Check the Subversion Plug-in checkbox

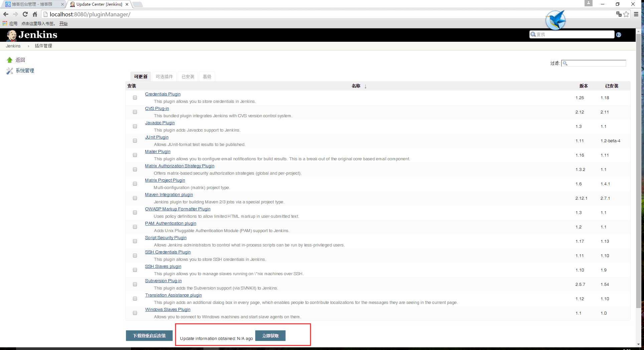coord(135,284)
